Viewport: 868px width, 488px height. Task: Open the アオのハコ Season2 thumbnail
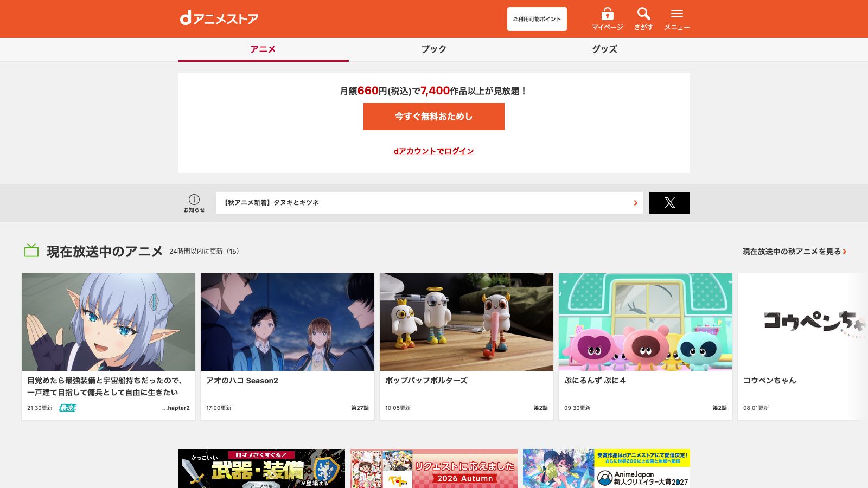pyautogui.click(x=288, y=322)
